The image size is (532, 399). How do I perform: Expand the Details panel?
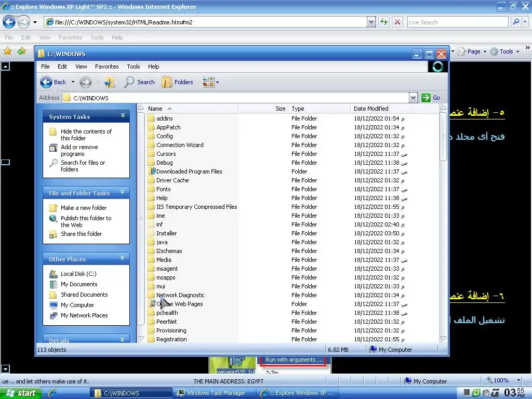pos(123,339)
